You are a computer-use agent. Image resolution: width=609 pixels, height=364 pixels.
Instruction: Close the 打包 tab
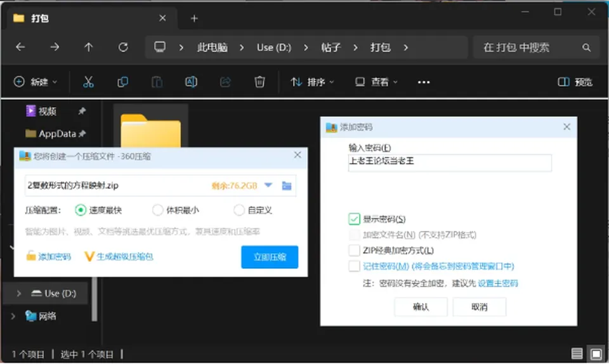tap(163, 18)
